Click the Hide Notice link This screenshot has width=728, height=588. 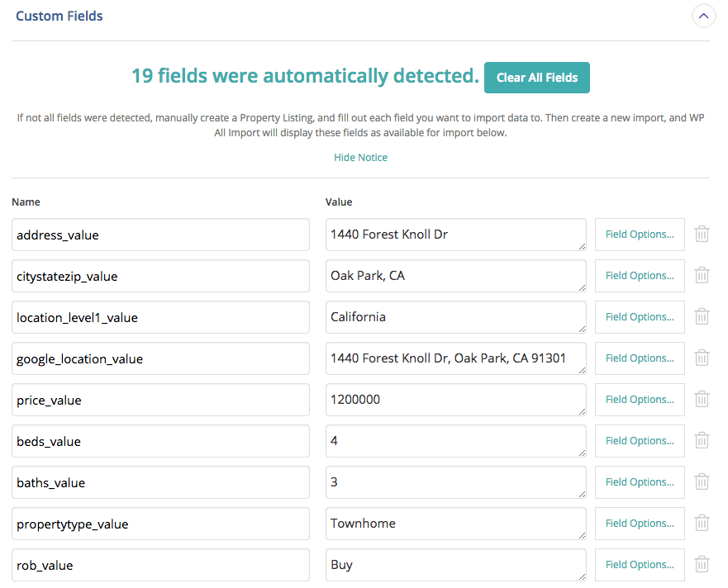pyautogui.click(x=361, y=158)
